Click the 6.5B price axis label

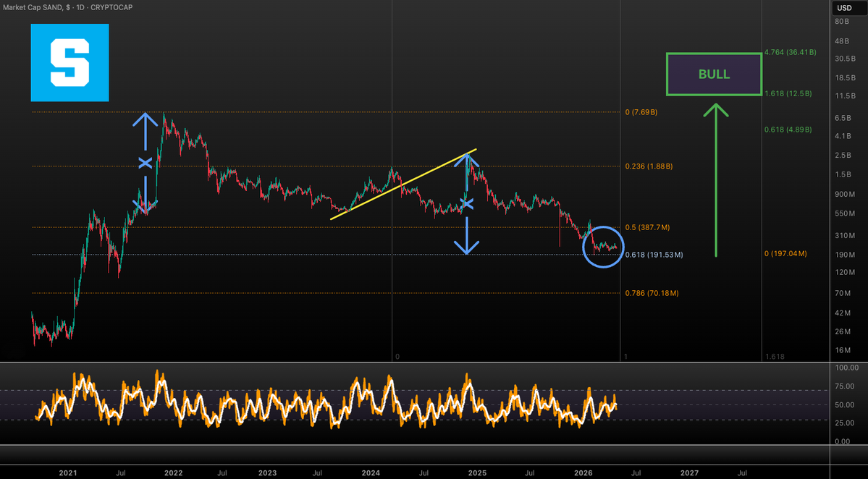coord(843,119)
